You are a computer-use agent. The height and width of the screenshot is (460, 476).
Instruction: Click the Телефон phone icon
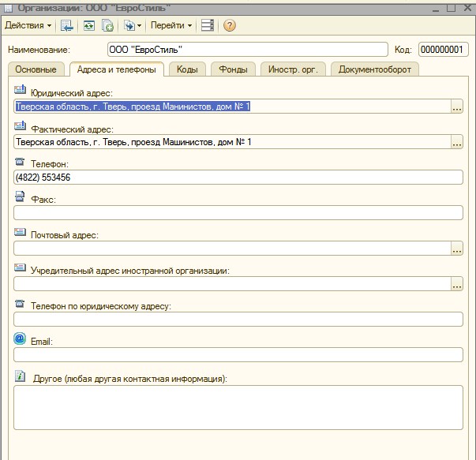[21, 162]
